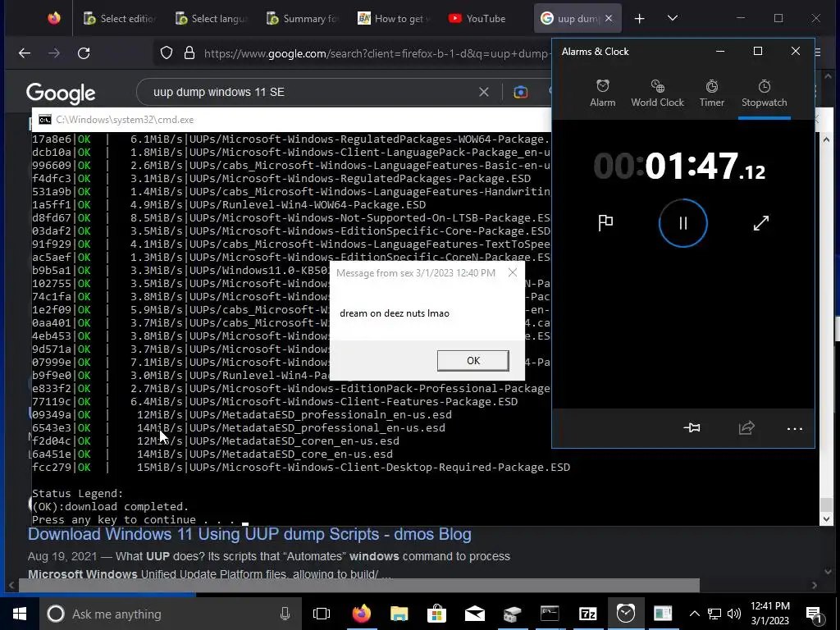Image resolution: width=840 pixels, height=630 pixels.
Task: Select the Stopwatch tab
Action: coord(764,94)
